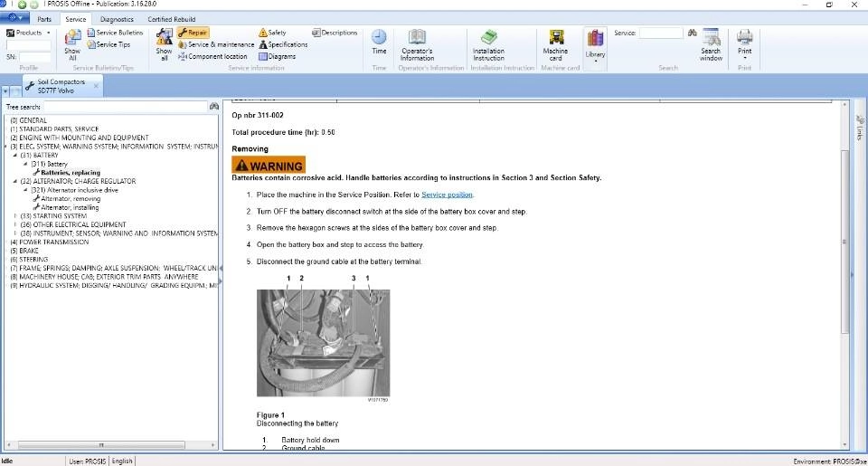
Task: Open the Library dropdown
Action: tap(595, 46)
